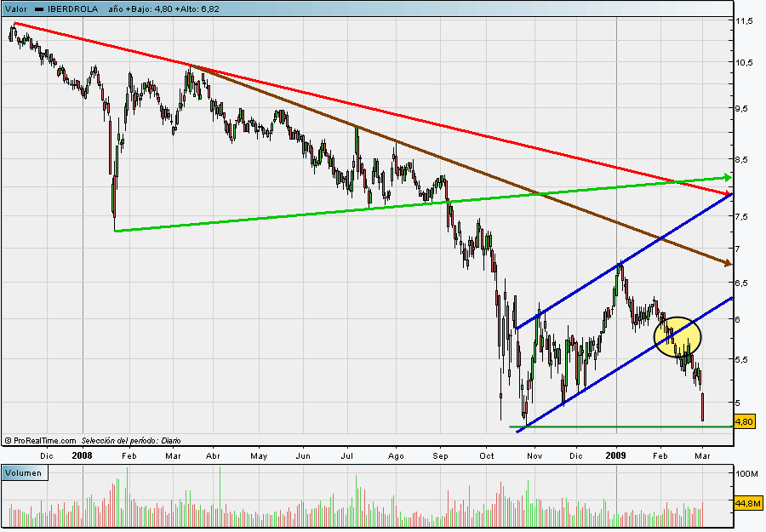Click the 7,5 price axis label
The width and height of the screenshot is (766, 532).
point(741,216)
